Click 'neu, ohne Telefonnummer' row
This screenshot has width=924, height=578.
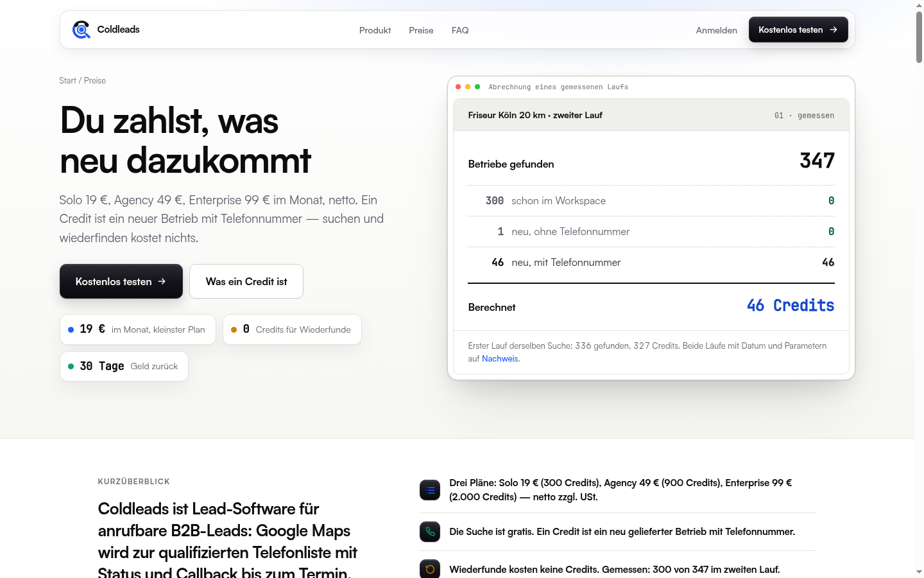click(x=651, y=231)
